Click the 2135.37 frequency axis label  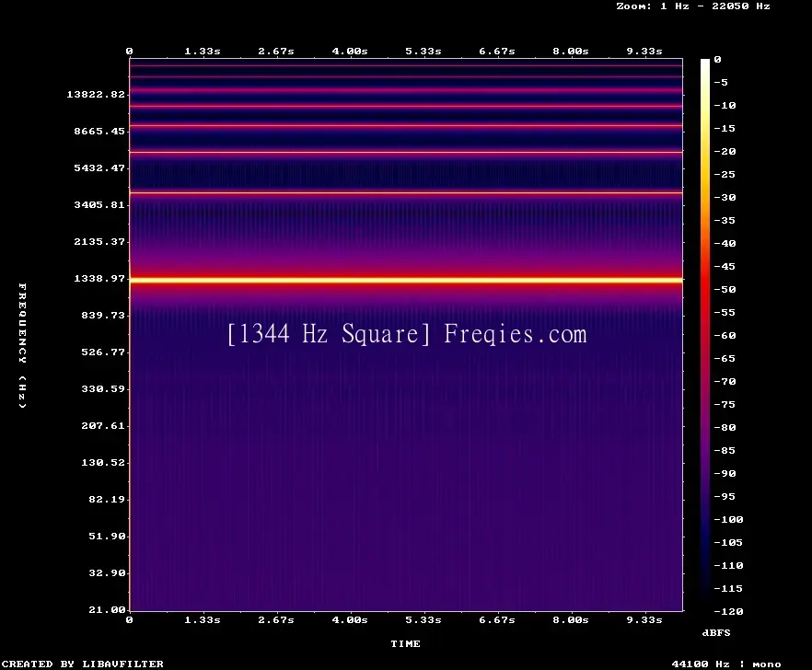pyautogui.click(x=99, y=241)
